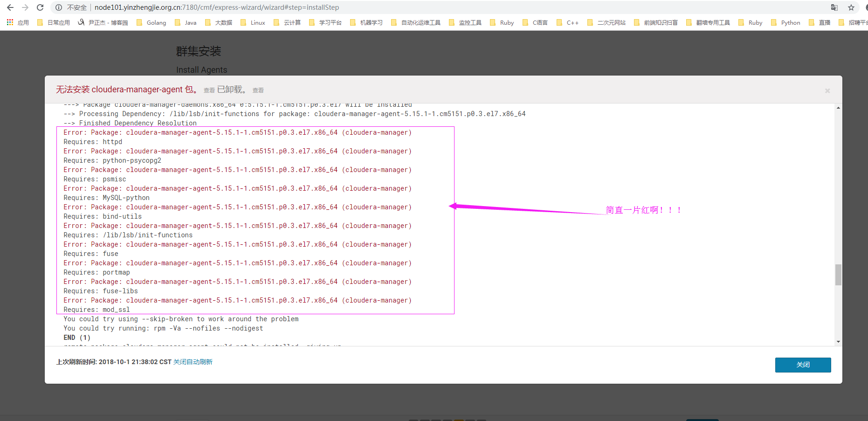Open 监控工具 bookmark folder
The image size is (868, 421).
click(465, 22)
